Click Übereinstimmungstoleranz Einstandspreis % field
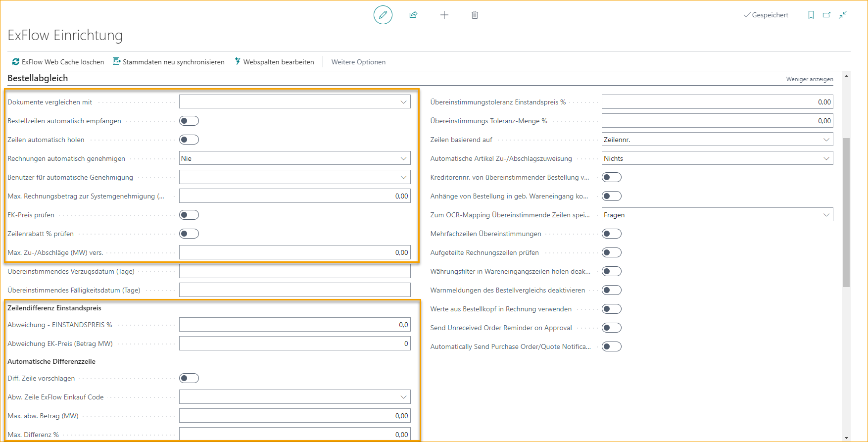Viewport: 868px width, 442px height. (718, 102)
